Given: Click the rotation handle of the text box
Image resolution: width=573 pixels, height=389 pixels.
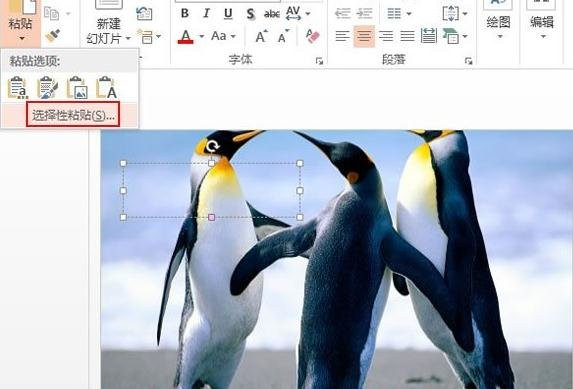Looking at the screenshot, I should 212,147.
